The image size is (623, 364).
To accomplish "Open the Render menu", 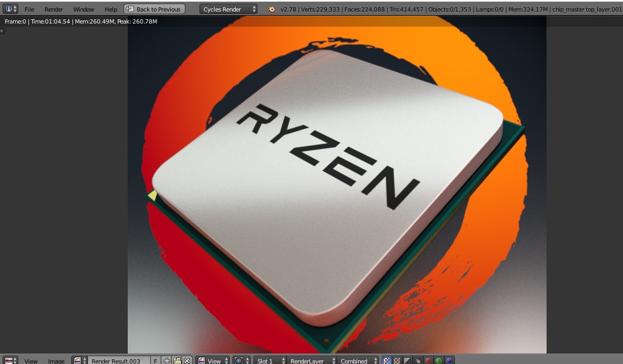I will [x=53, y=9].
